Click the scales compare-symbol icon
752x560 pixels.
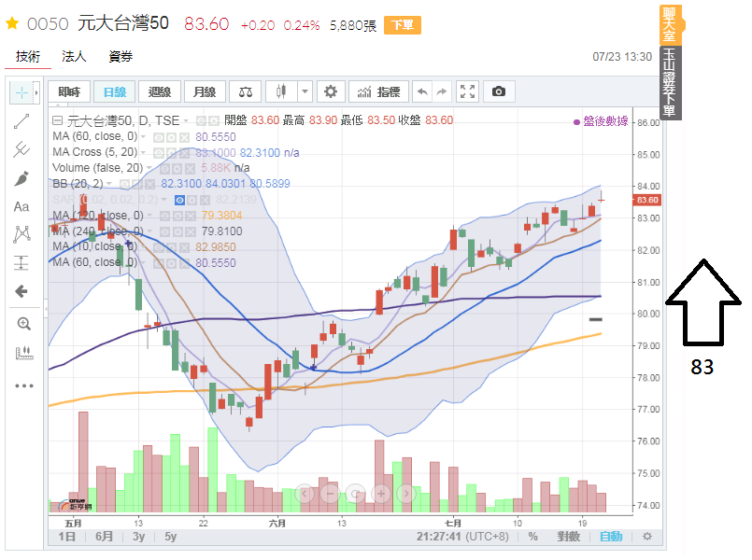click(x=245, y=91)
